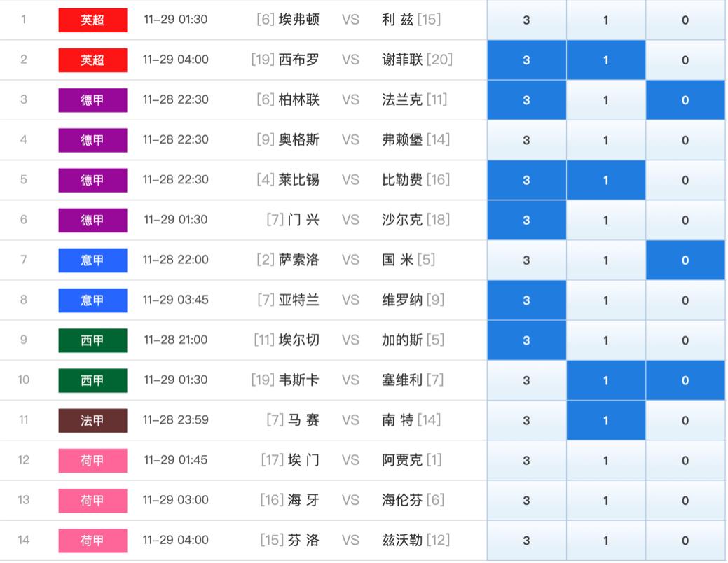Image resolution: width=728 pixels, height=563 pixels.
Task: Select outcome 0 for 西布罗 vs 谢菲联
Action: click(685, 60)
